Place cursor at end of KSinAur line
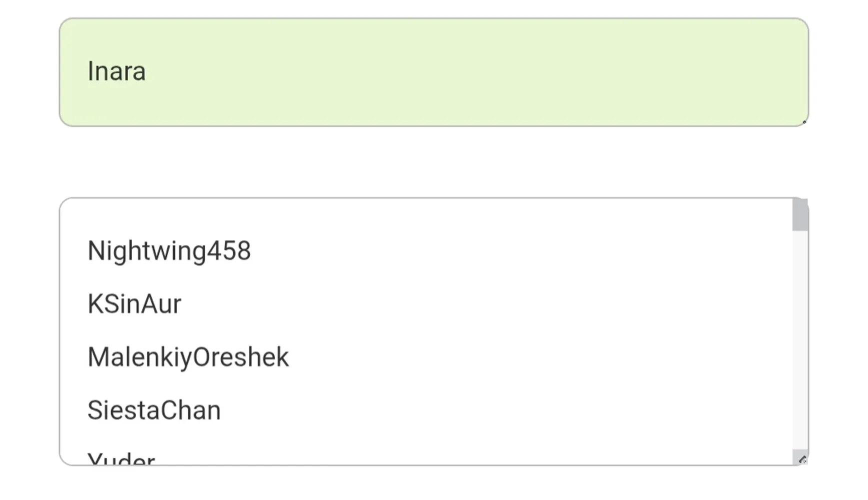This screenshot has width=868, height=500. pos(182,304)
